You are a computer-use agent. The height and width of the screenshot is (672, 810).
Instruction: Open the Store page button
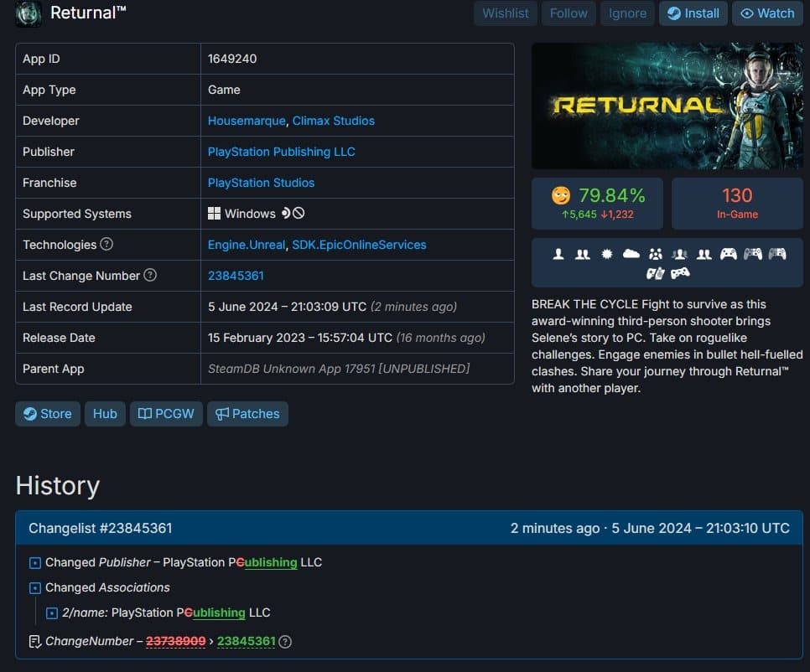coord(48,414)
